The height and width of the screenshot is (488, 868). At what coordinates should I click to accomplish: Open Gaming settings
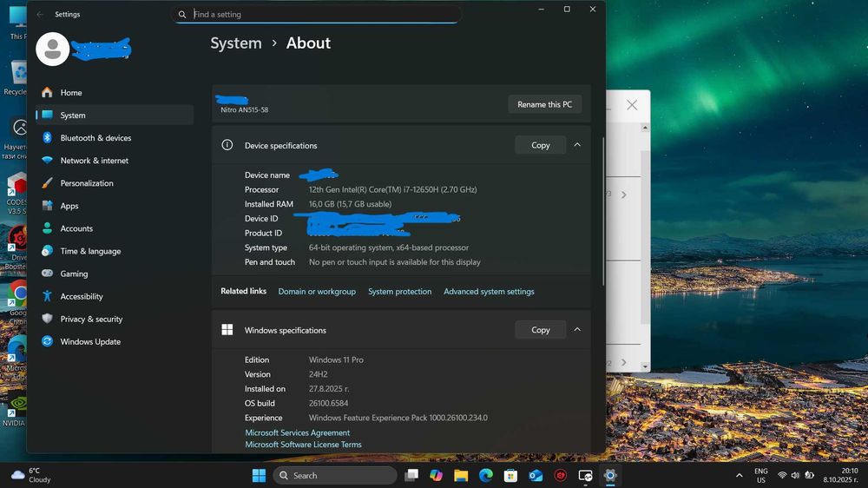[115, 274]
